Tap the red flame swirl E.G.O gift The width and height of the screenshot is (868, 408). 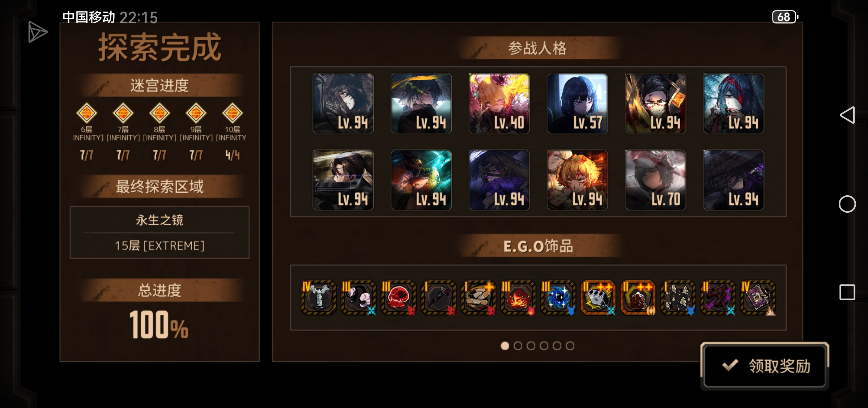[x=518, y=297]
